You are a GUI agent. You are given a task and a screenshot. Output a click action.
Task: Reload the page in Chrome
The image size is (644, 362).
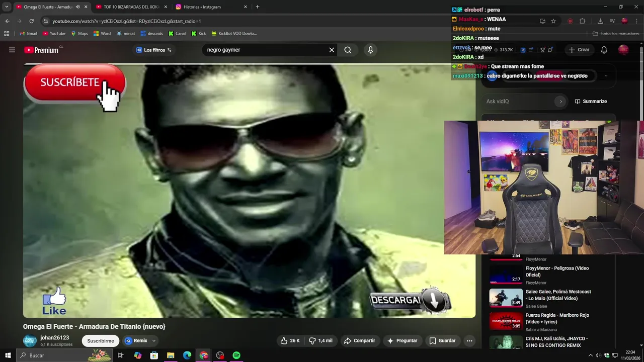click(x=31, y=21)
